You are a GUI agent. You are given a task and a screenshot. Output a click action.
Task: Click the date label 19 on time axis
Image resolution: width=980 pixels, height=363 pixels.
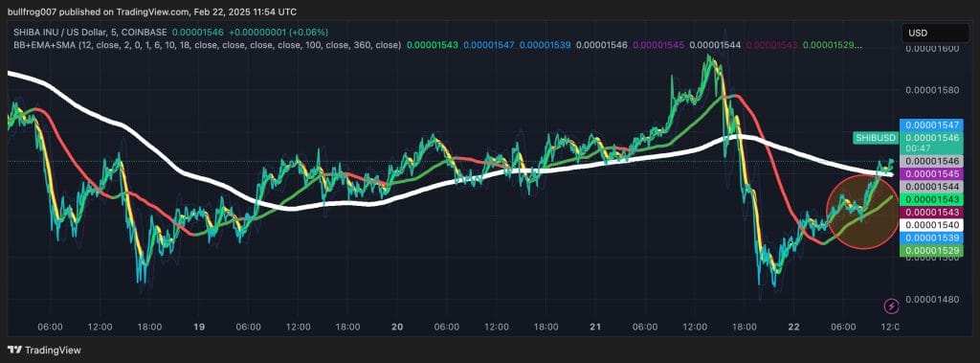click(x=199, y=327)
